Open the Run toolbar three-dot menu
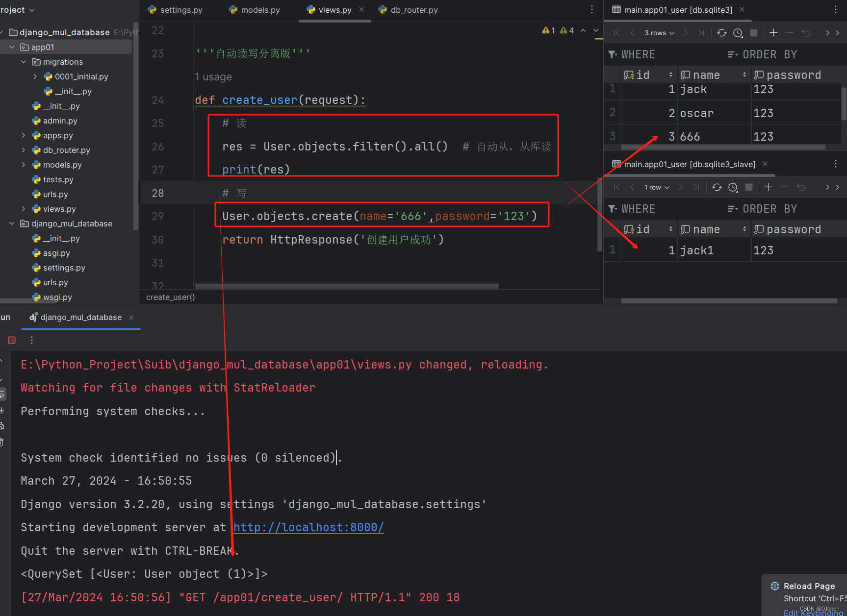Viewport: 847px width, 616px height. pos(32,340)
